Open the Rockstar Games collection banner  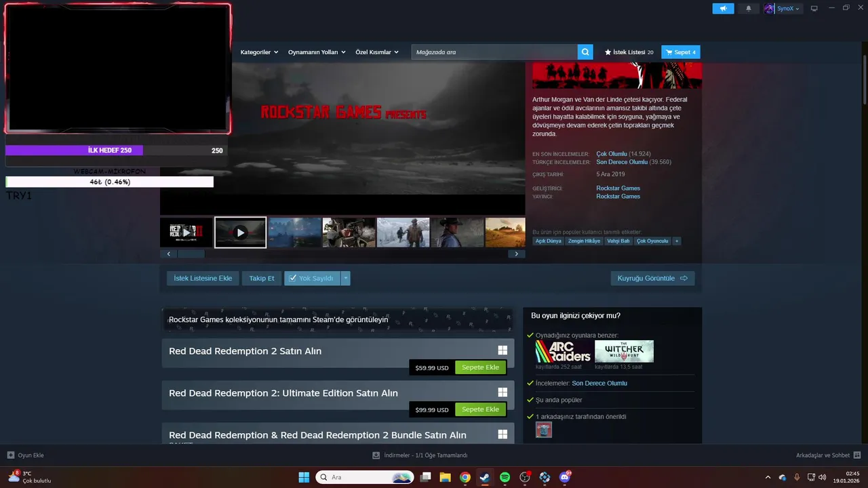point(338,319)
